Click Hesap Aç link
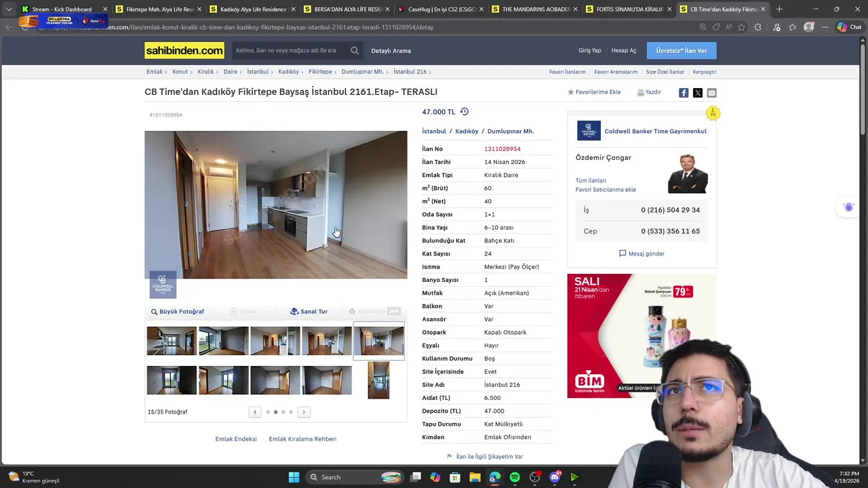Viewport: 868px width, 488px height. click(624, 51)
